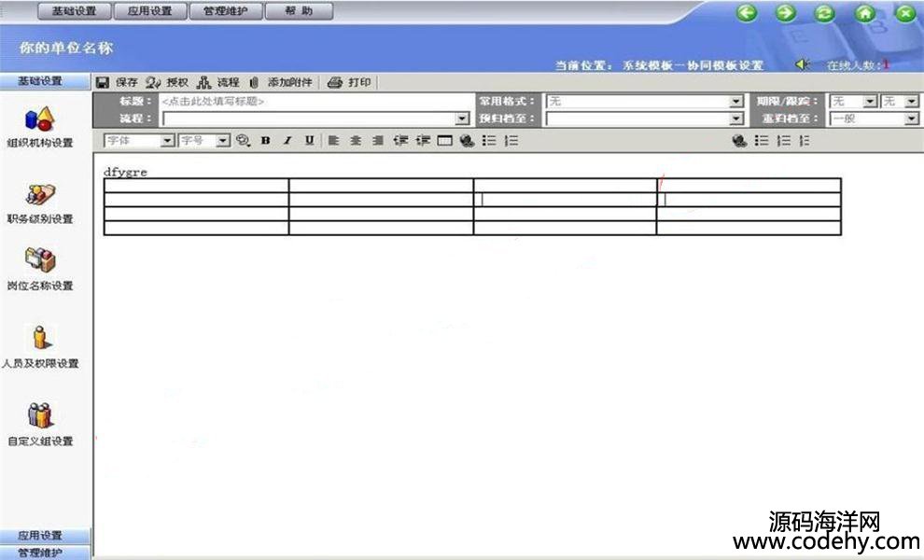
Task: Open 自定义组设置 in the sidebar
Action: pyautogui.click(x=39, y=415)
